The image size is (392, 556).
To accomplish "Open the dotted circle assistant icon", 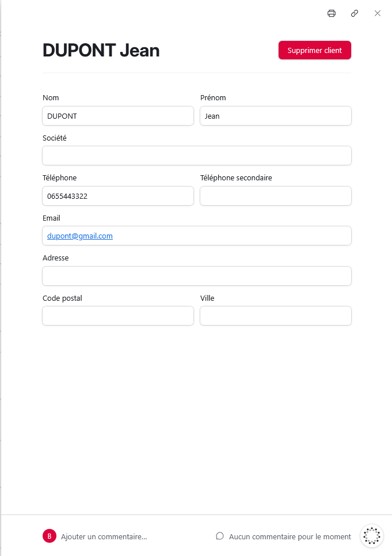I will tap(372, 535).
